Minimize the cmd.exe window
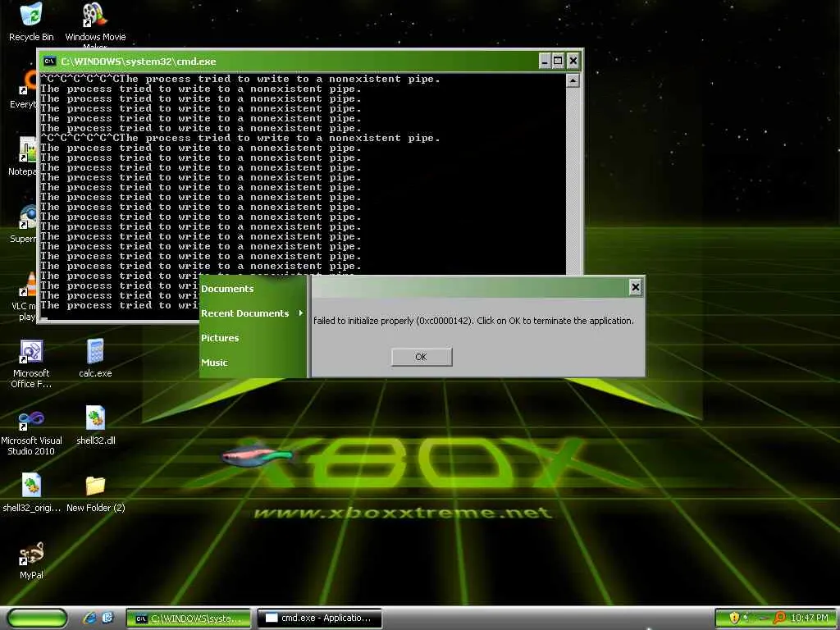The width and height of the screenshot is (840, 630). [545, 61]
